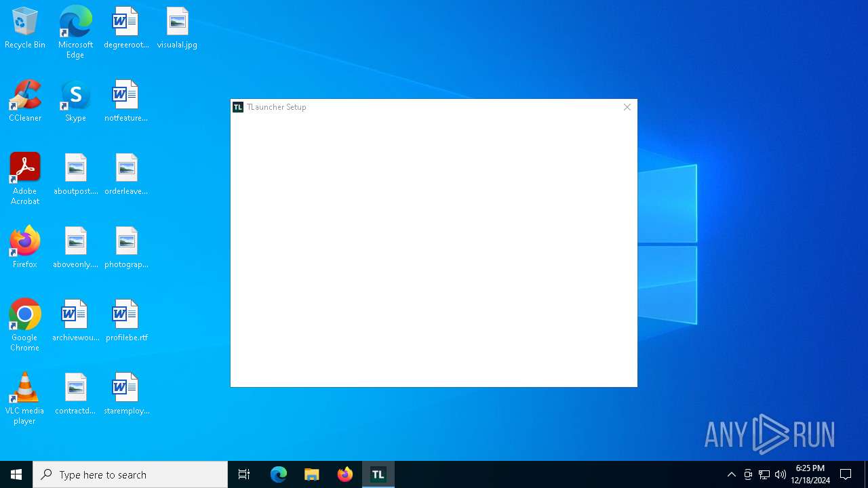Screen dimensions: 868x488
Task: Select the Microsoft Edge desktop shortcut
Action: tap(75, 33)
